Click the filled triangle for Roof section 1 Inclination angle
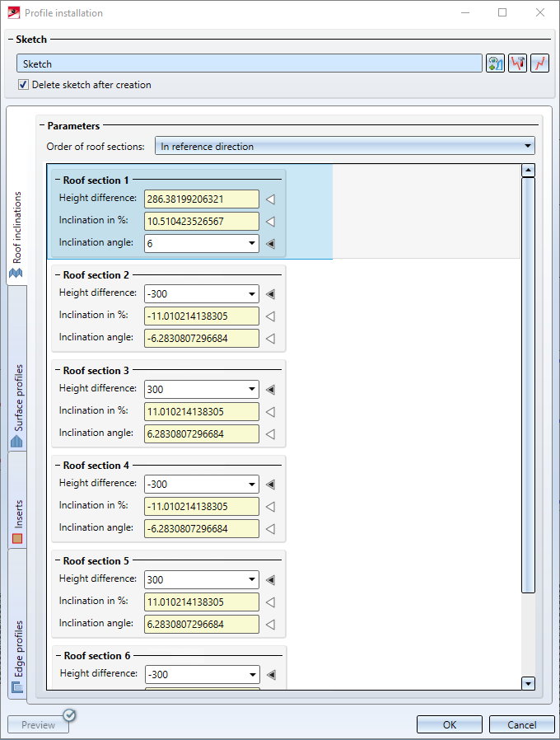This screenshot has width=560, height=740. coord(270,244)
